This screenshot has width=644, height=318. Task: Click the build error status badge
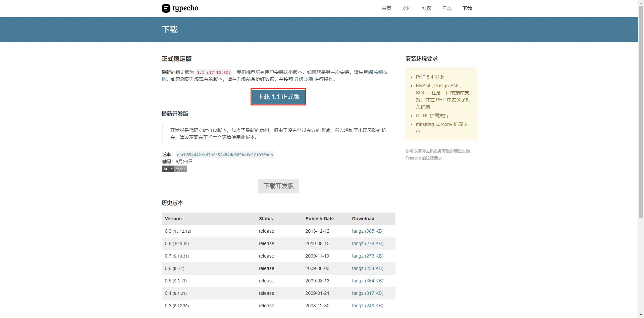[x=174, y=169]
